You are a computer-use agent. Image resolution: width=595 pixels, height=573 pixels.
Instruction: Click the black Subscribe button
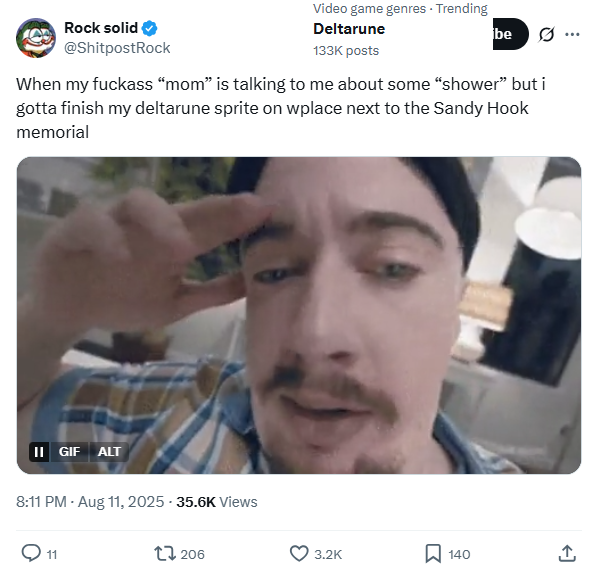[510, 34]
